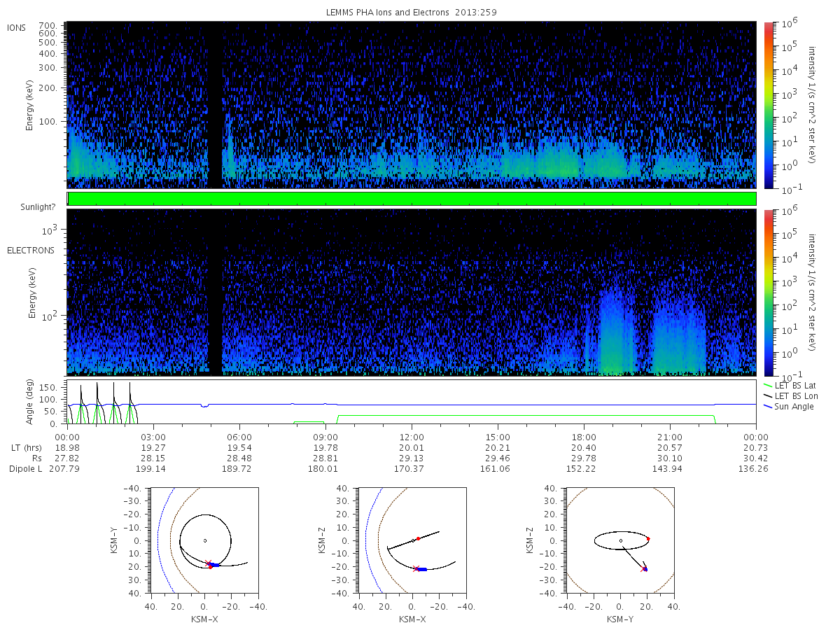Click the IONS panel label
840x630 pixels.
tap(17, 28)
